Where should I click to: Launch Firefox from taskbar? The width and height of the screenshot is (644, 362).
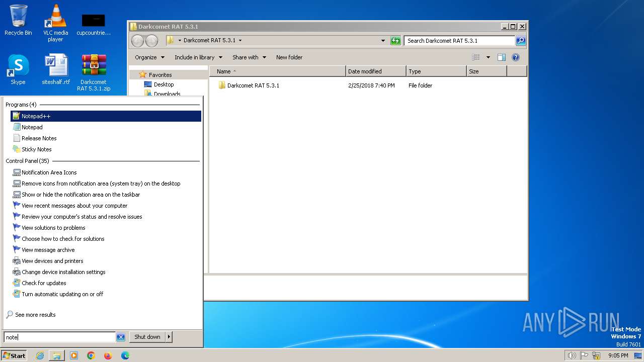click(108, 355)
